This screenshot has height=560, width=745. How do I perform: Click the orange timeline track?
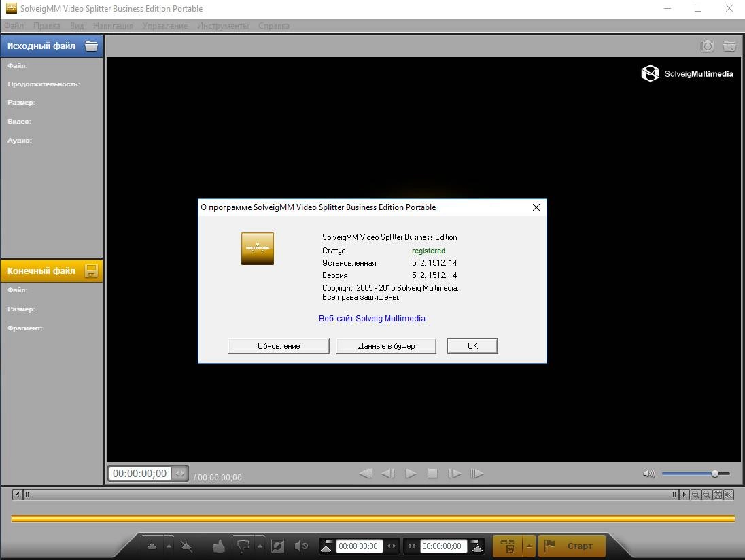(373, 519)
